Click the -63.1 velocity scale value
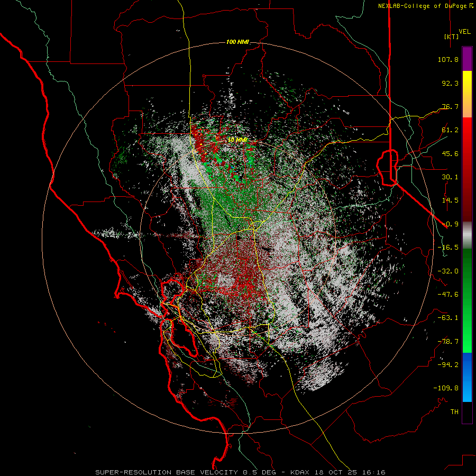 [448, 318]
